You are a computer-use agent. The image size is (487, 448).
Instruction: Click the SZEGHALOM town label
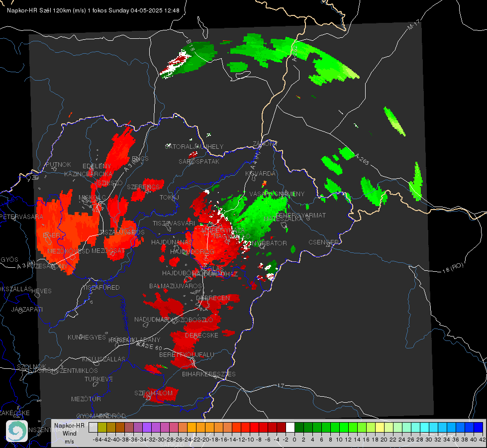(x=153, y=393)
